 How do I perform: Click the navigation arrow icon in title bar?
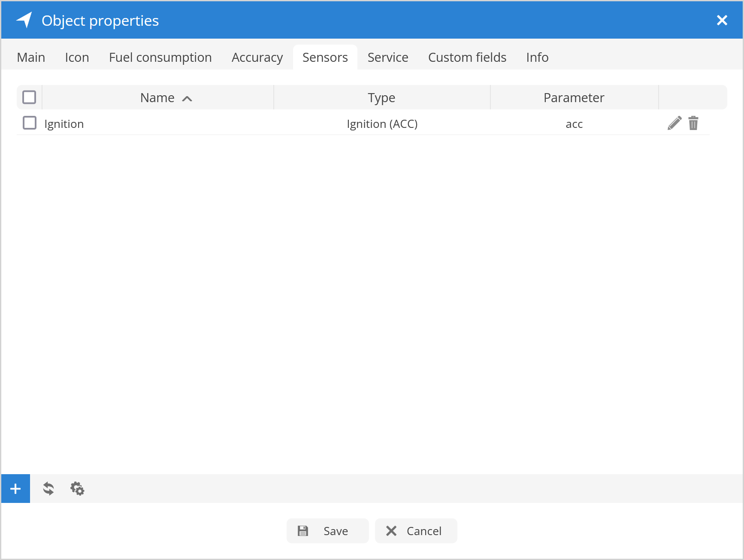pos(24,20)
